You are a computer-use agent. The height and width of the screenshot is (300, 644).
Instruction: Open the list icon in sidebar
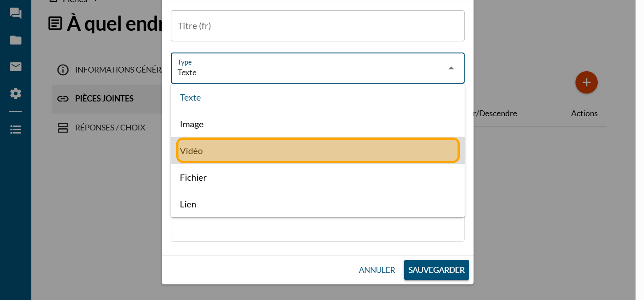[x=16, y=130]
